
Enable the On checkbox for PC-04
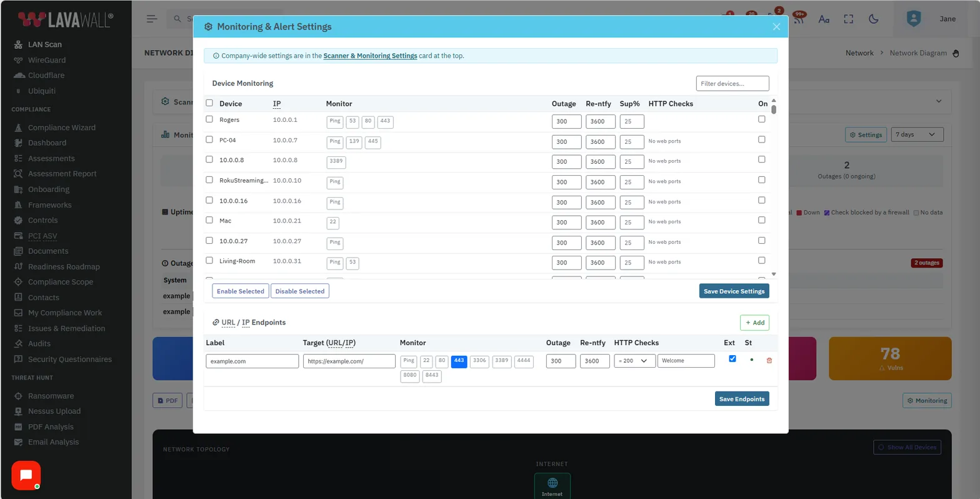click(x=761, y=139)
